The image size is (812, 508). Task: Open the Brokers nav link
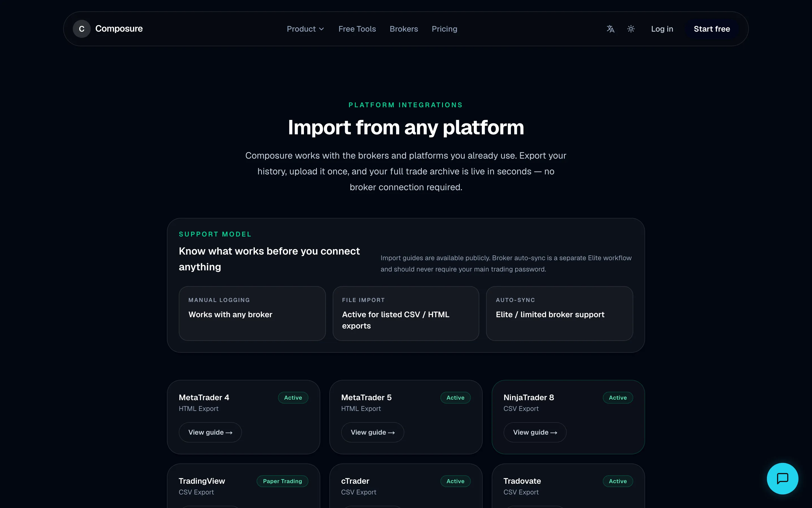click(404, 29)
